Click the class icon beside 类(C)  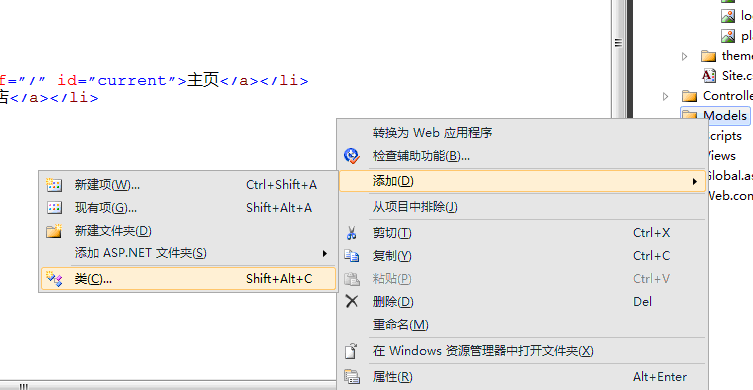[54, 279]
